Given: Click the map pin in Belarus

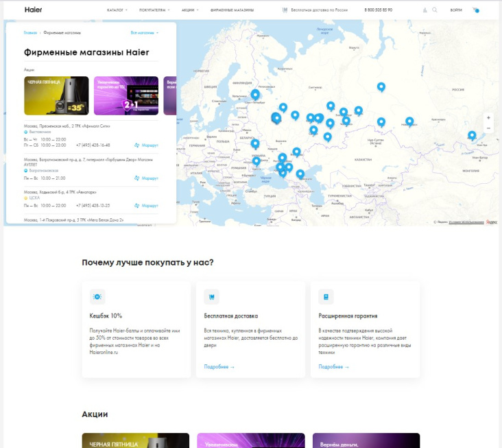Looking at the screenshot, I should pos(255,143).
